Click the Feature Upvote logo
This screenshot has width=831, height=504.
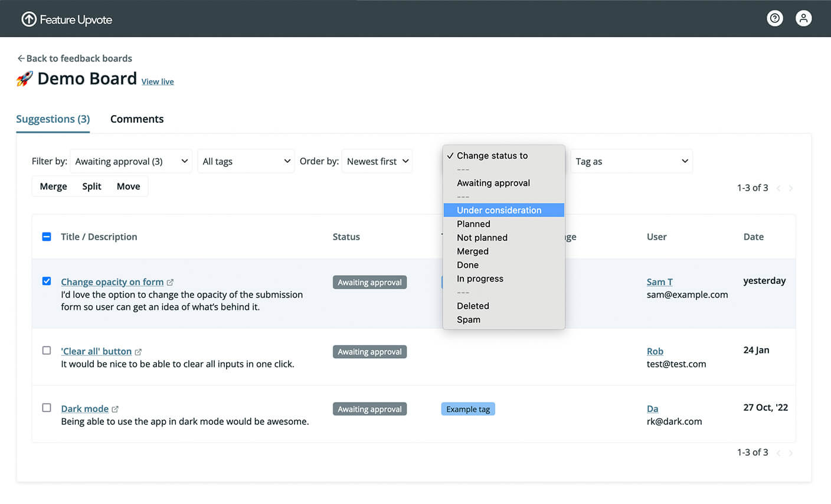point(67,19)
